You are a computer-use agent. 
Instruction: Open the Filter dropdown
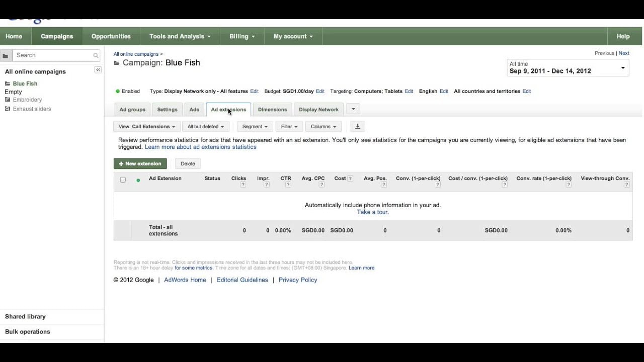pyautogui.click(x=289, y=127)
